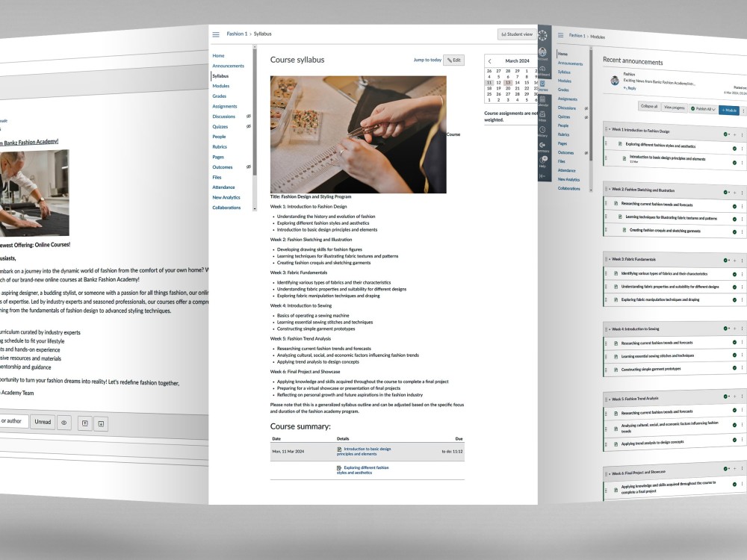Expand the publish options chevron on Week 1 module
Image resolution: width=747 pixels, height=560 pixels.
pos(729,134)
